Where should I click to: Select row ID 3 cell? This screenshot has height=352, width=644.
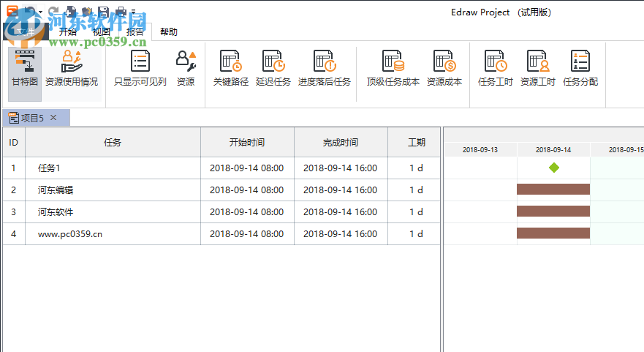pyautogui.click(x=14, y=211)
